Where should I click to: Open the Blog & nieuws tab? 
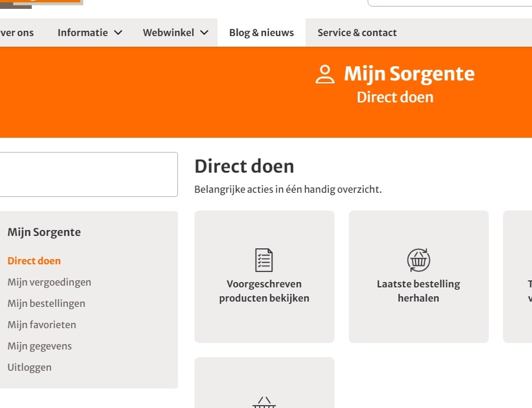[x=261, y=33]
